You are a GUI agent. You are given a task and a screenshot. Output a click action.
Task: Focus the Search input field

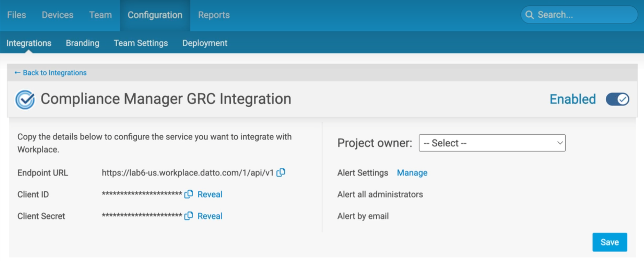[585, 15]
